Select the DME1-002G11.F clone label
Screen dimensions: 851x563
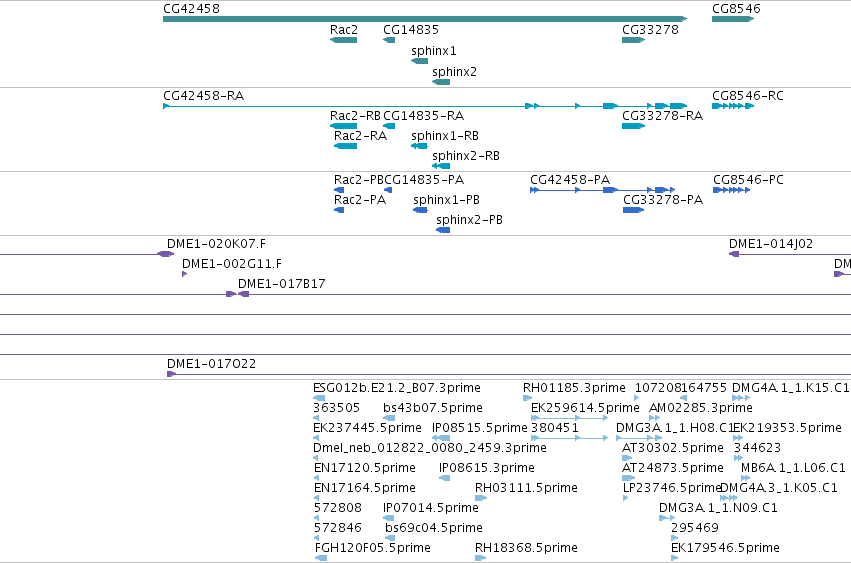pos(232,264)
